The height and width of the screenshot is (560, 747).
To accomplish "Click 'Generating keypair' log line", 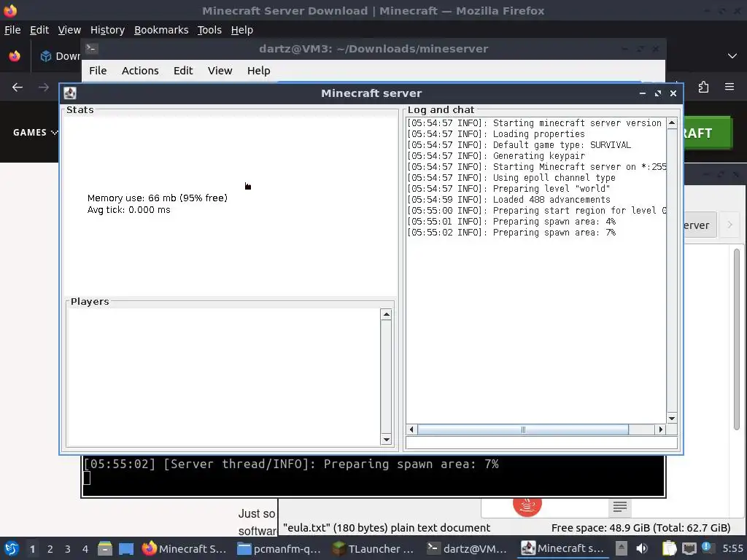I will click(496, 156).
